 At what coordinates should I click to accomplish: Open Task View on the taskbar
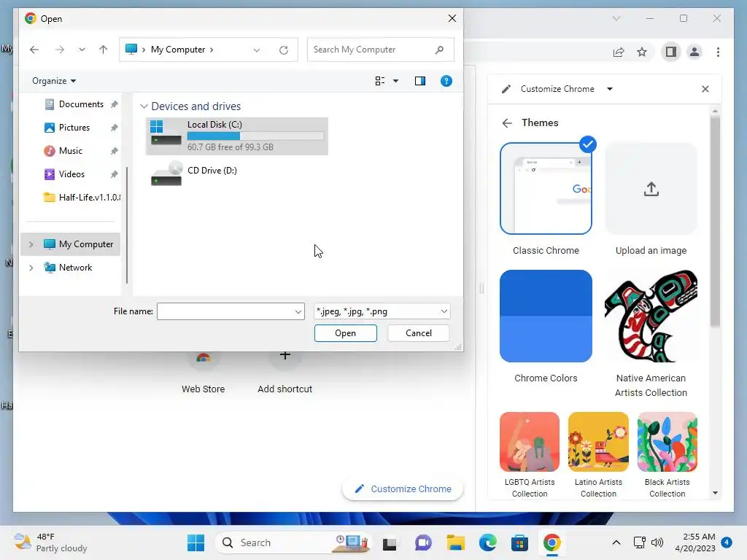[x=390, y=543]
